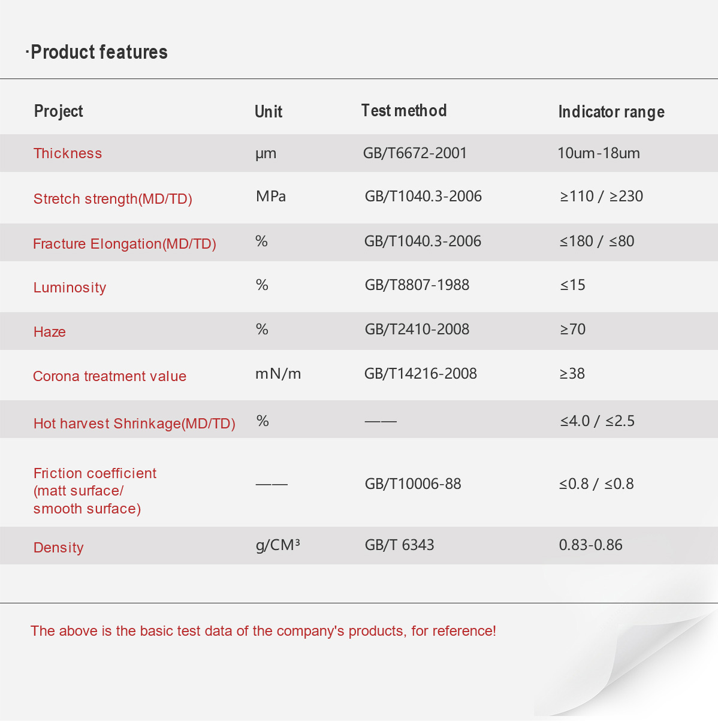Click Fracture Elongation(MD/TD) label
Viewport: 718px width, 728px height.
point(125,244)
